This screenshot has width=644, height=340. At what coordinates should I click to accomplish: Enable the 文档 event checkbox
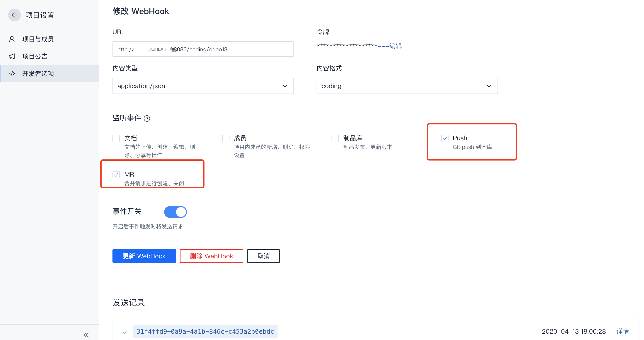(116, 138)
